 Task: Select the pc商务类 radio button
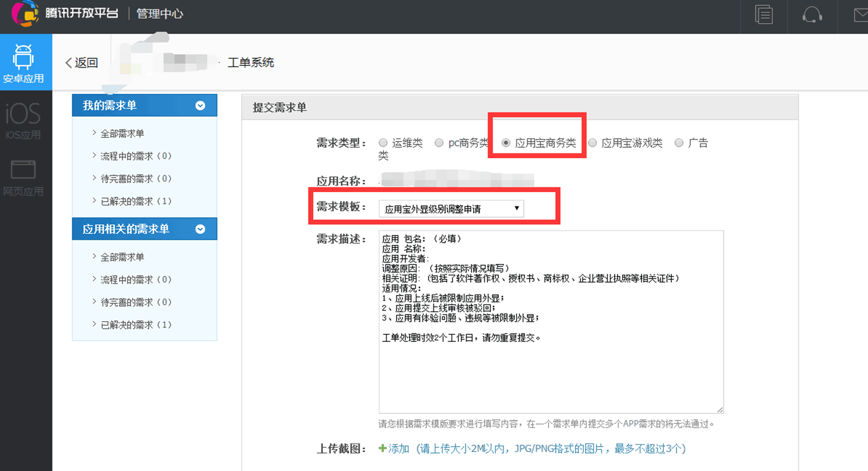(439, 143)
